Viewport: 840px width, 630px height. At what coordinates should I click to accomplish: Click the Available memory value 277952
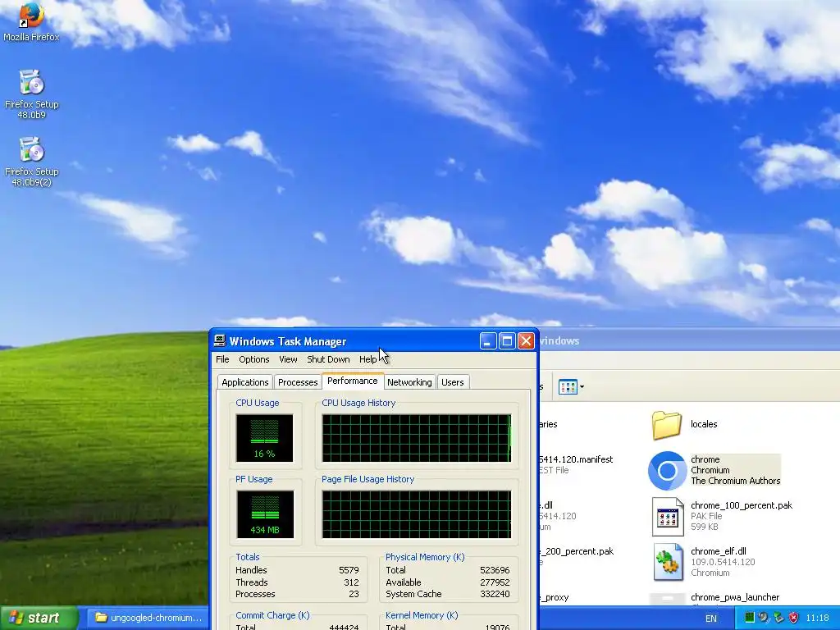click(495, 582)
